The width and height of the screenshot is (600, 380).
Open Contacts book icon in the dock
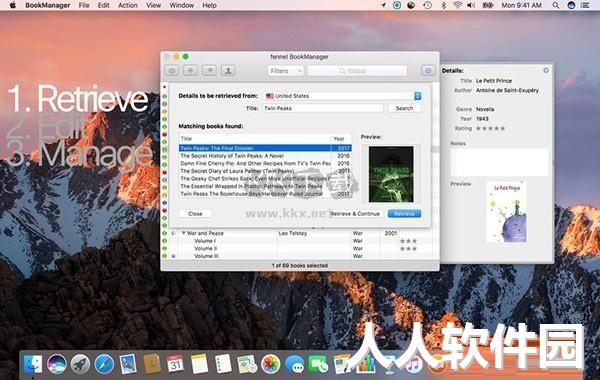point(152,364)
